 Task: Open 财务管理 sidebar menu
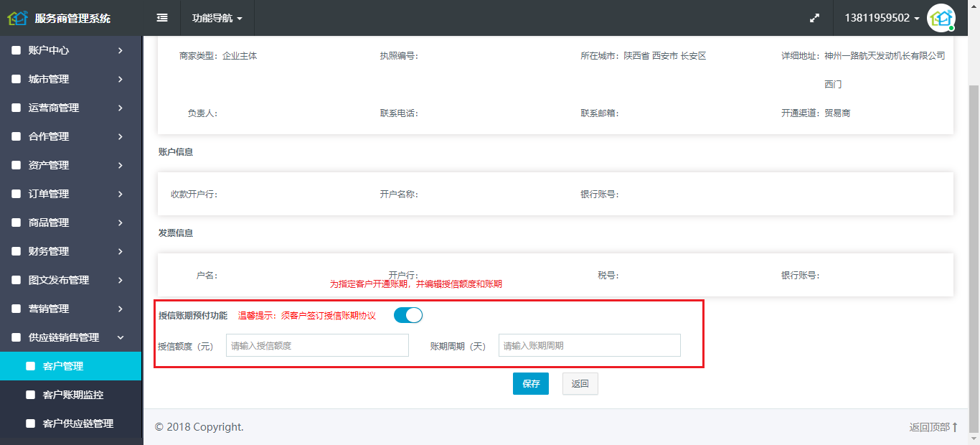(x=71, y=251)
